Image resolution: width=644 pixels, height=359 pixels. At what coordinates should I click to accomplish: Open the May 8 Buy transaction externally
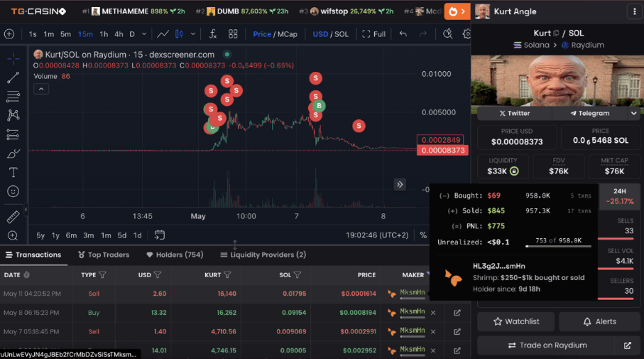pos(457,313)
